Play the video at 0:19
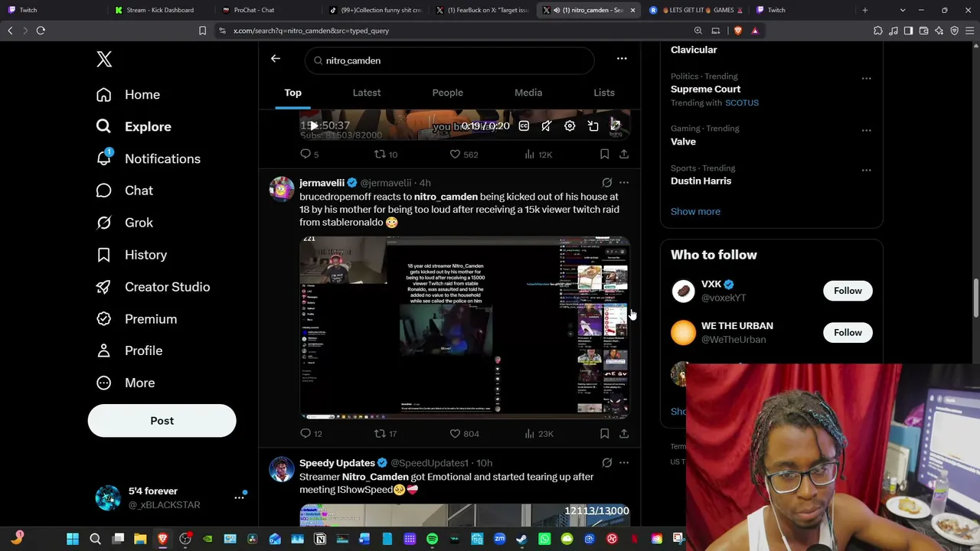The width and height of the screenshot is (980, 551). coord(314,126)
